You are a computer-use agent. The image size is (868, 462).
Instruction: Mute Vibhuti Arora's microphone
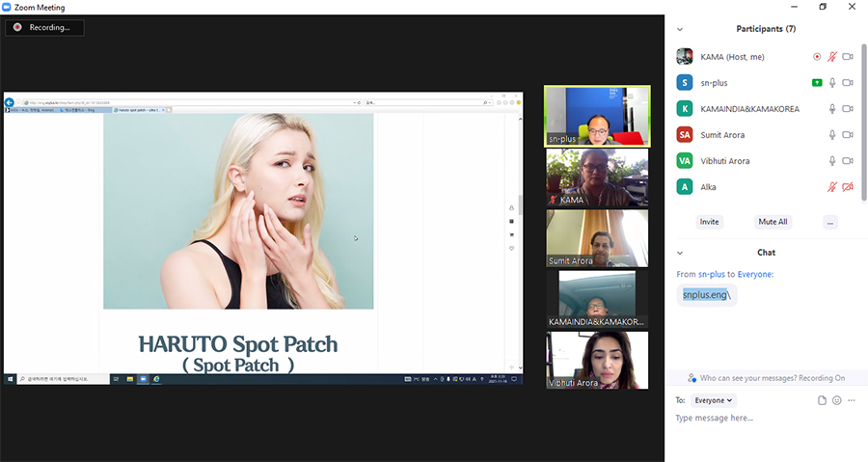point(832,160)
